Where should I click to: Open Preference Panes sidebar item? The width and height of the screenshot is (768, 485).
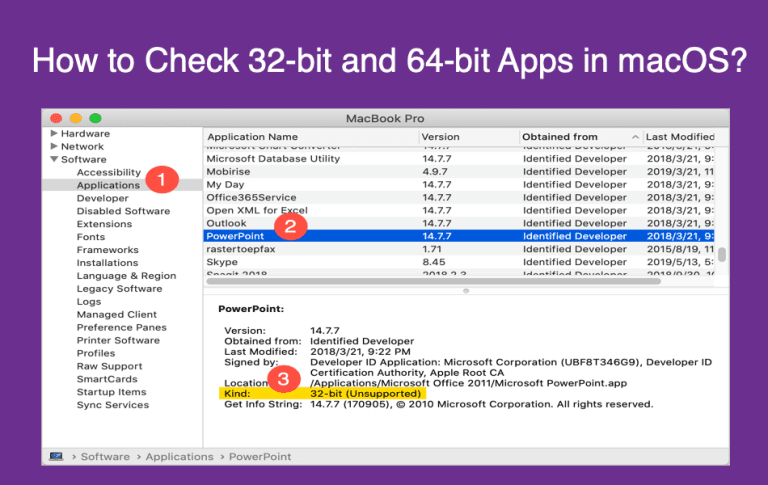tap(121, 327)
